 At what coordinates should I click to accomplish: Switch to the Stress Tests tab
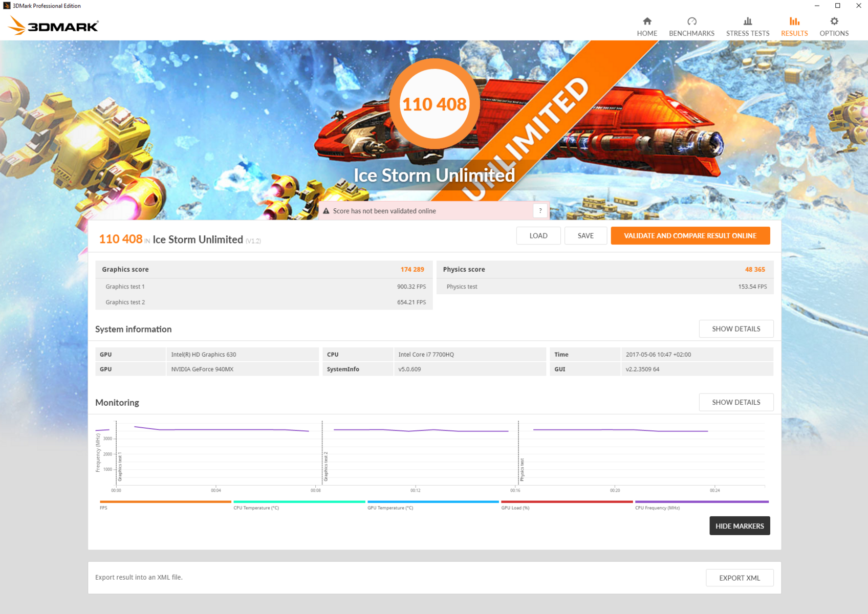click(x=748, y=27)
